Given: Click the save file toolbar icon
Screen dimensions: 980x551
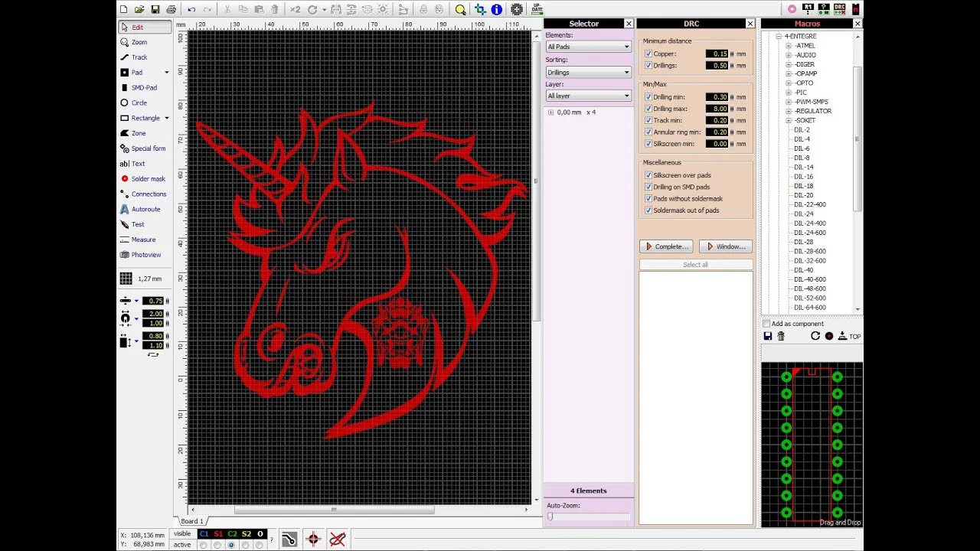Looking at the screenshot, I should point(155,9).
